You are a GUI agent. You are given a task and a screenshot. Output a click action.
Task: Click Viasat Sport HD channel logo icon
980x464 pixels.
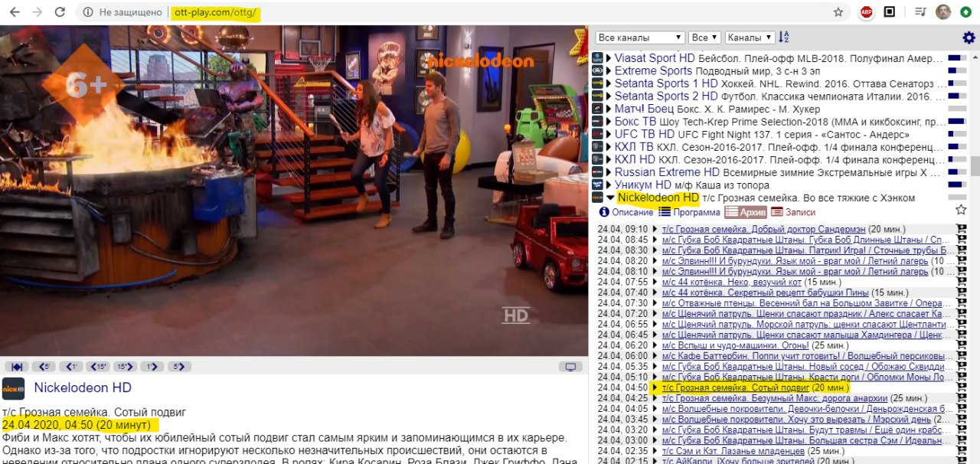point(598,58)
